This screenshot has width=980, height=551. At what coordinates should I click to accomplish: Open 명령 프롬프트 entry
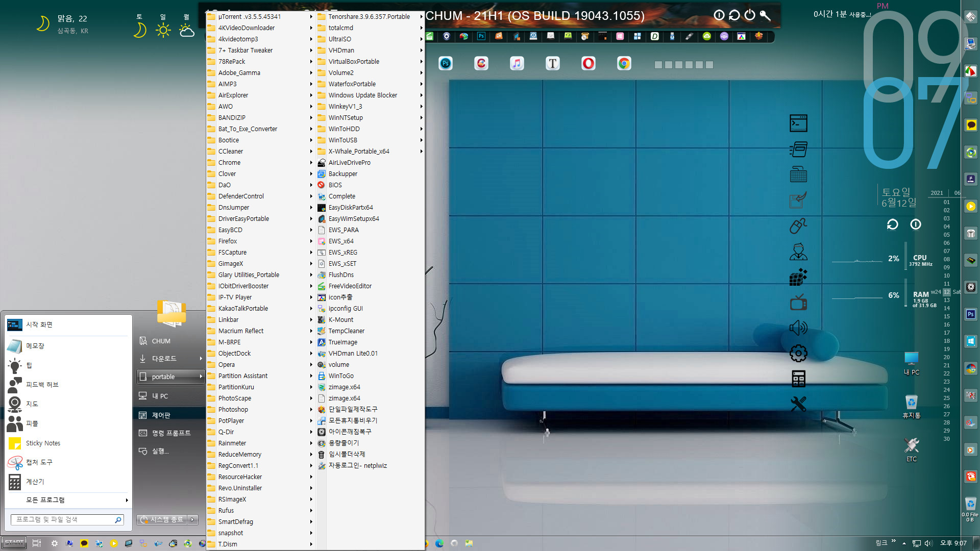point(170,433)
